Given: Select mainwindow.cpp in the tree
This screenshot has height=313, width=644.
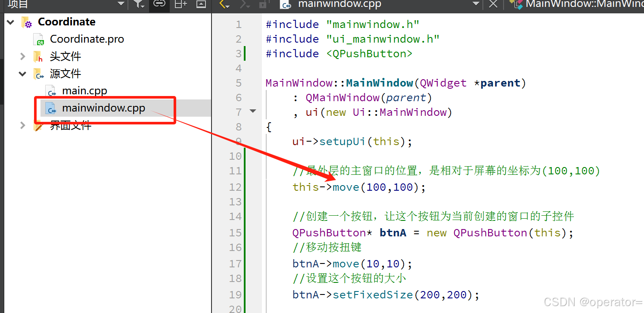Looking at the screenshot, I should 104,108.
